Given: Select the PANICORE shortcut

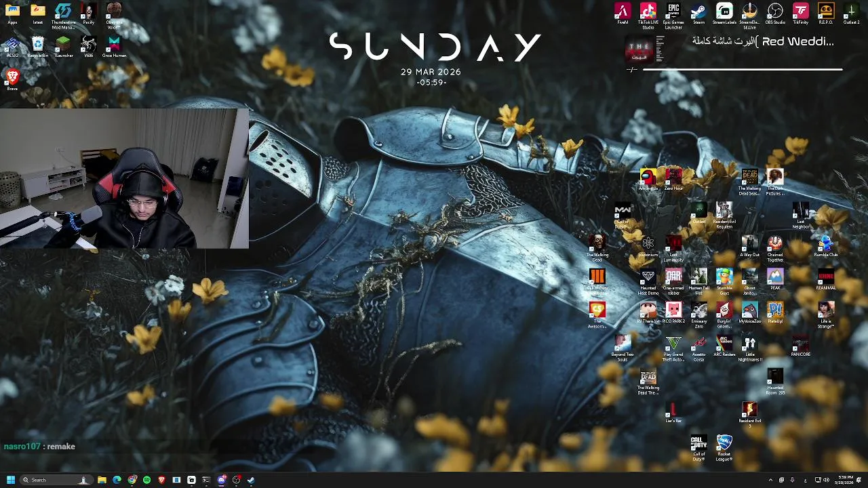Looking at the screenshot, I should click(800, 346).
